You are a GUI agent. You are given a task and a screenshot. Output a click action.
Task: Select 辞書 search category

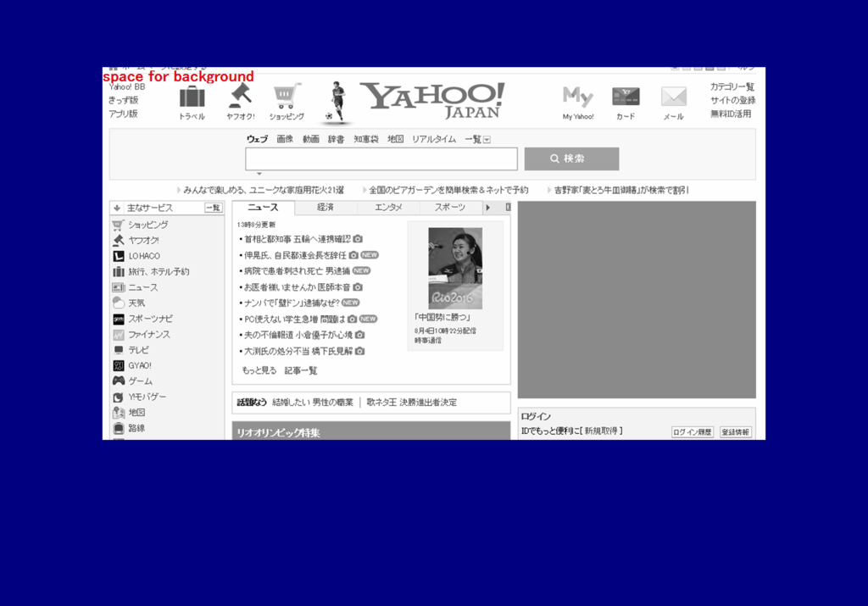tap(336, 139)
